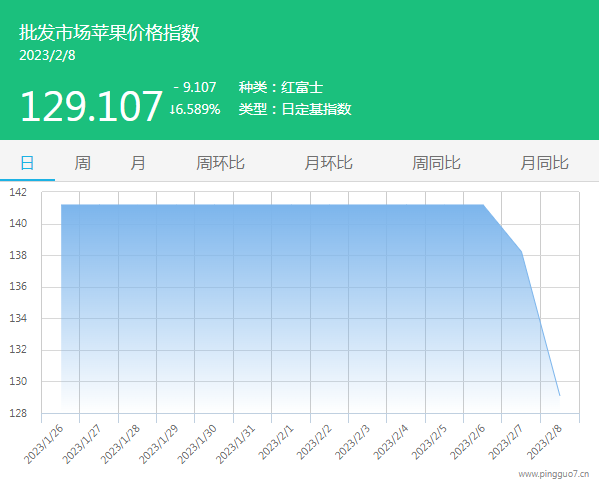Image resolution: width=599 pixels, height=484 pixels.
Task: Click the 2023/2/8 date under the title
Action: pyautogui.click(x=47, y=55)
